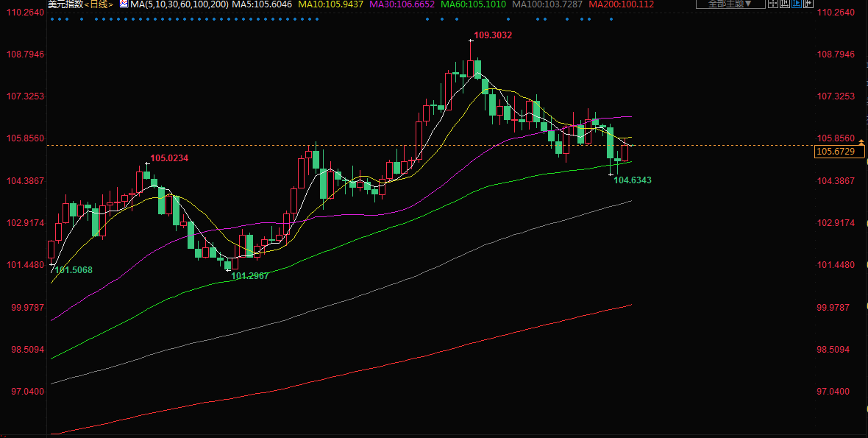Click the blue highlighted chart toolbar icon

[x=797, y=4]
